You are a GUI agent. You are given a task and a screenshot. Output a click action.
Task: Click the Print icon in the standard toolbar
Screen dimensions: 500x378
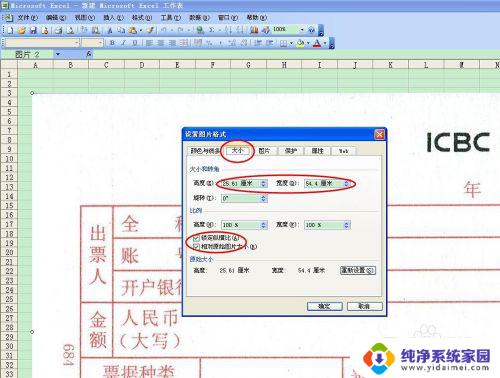[59, 30]
